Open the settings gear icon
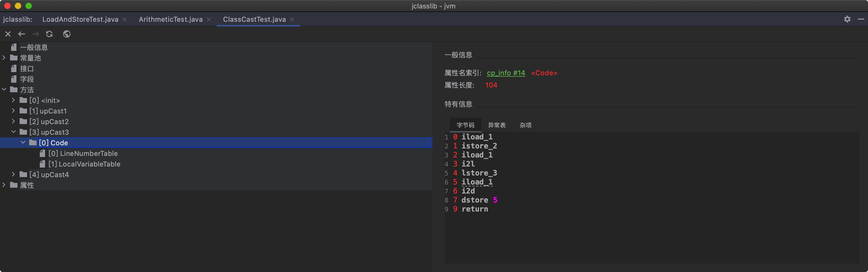The image size is (868, 272). pos(847,19)
